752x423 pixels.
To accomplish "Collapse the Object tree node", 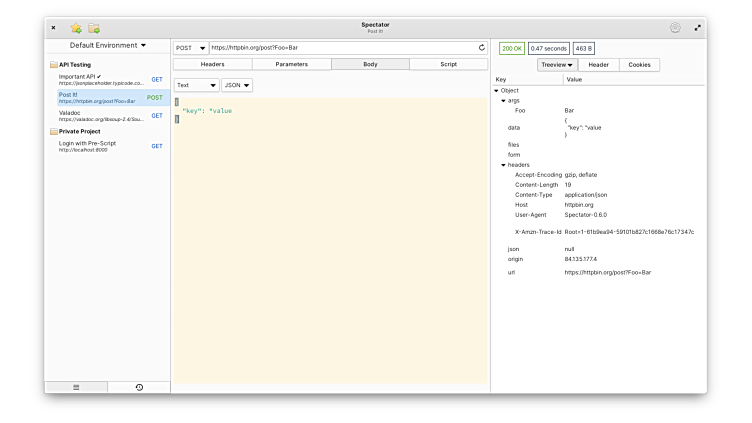I will (497, 91).
